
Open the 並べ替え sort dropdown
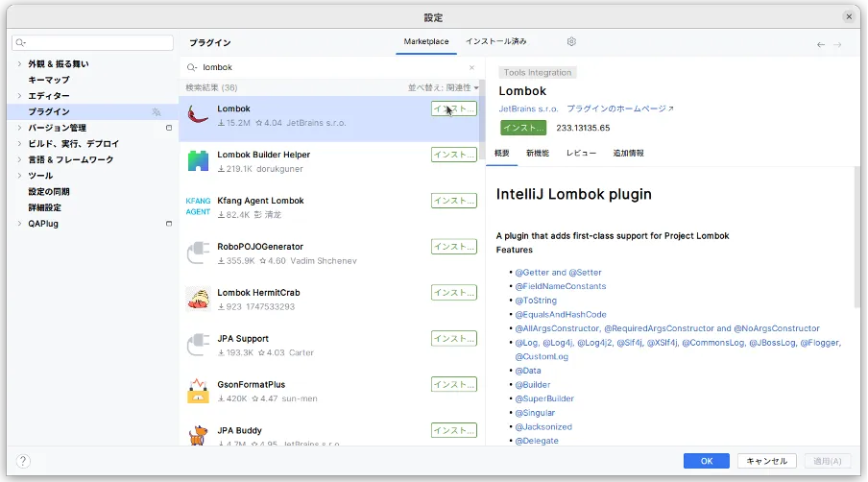[x=444, y=87]
